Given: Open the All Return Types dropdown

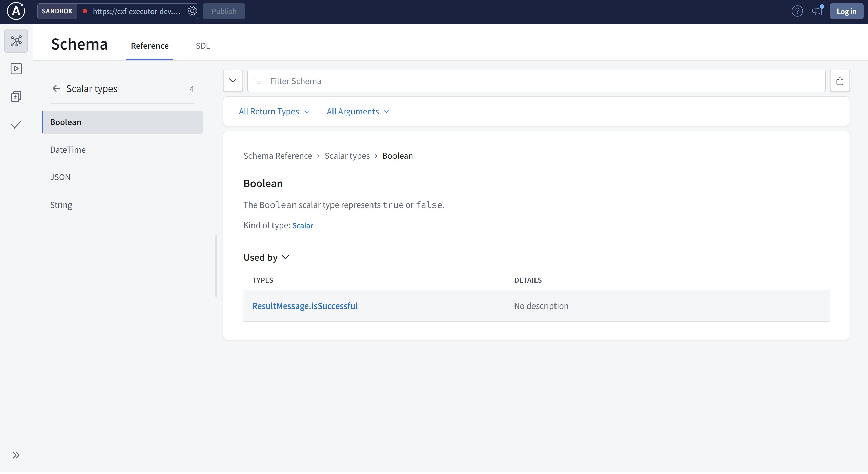Looking at the screenshot, I should coord(274,112).
